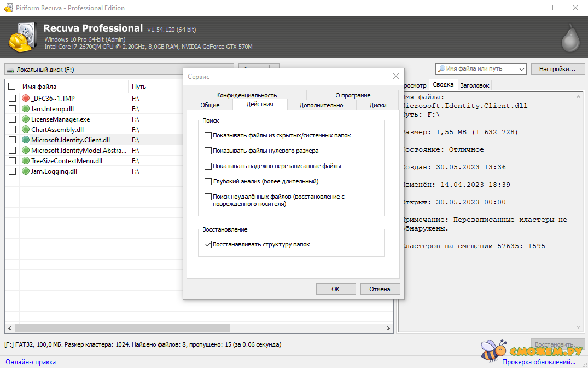Click the right arrow of the file list scrollbar
The image size is (588, 368).
click(x=388, y=328)
